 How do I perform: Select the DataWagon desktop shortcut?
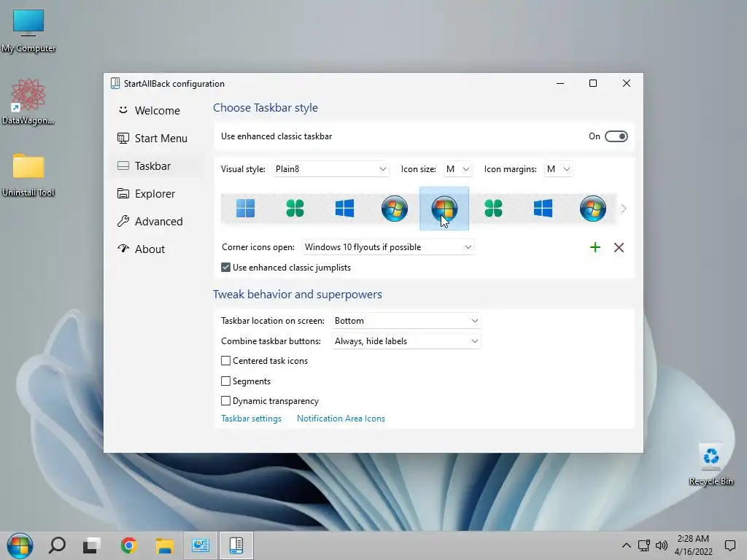click(28, 102)
